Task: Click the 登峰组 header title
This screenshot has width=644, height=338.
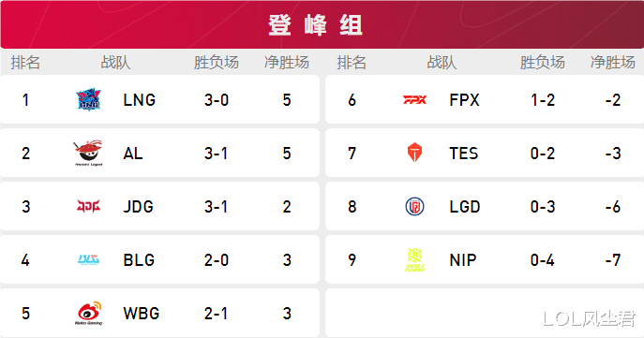Action: pos(315,25)
